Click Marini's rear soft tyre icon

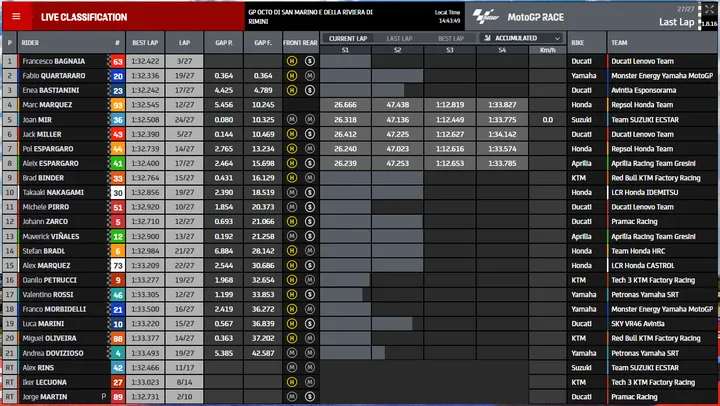[x=310, y=324]
